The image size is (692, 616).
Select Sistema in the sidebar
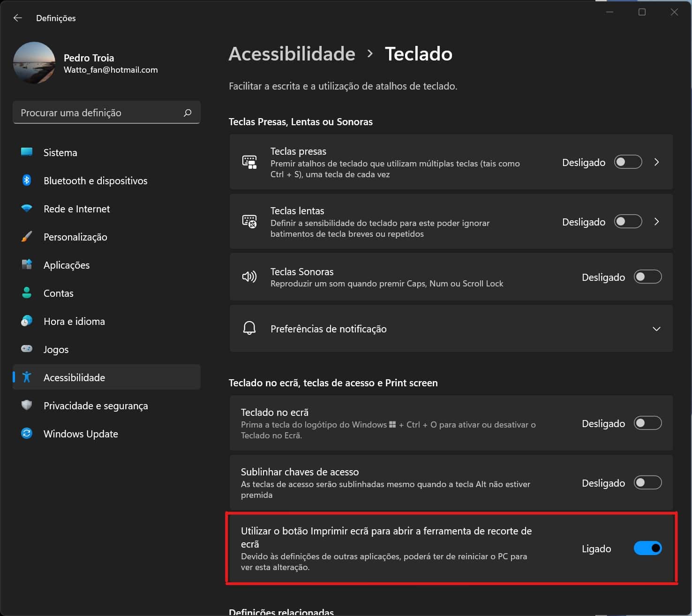[60, 152]
